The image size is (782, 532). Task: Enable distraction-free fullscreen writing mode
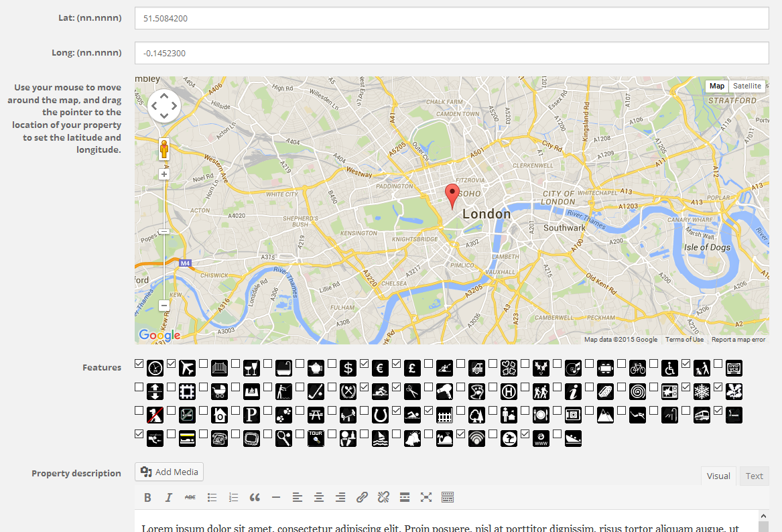pos(426,497)
